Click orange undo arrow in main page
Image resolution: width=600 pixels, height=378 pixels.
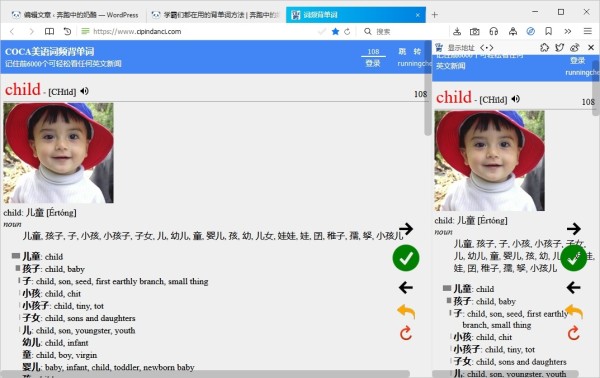pyautogui.click(x=406, y=311)
